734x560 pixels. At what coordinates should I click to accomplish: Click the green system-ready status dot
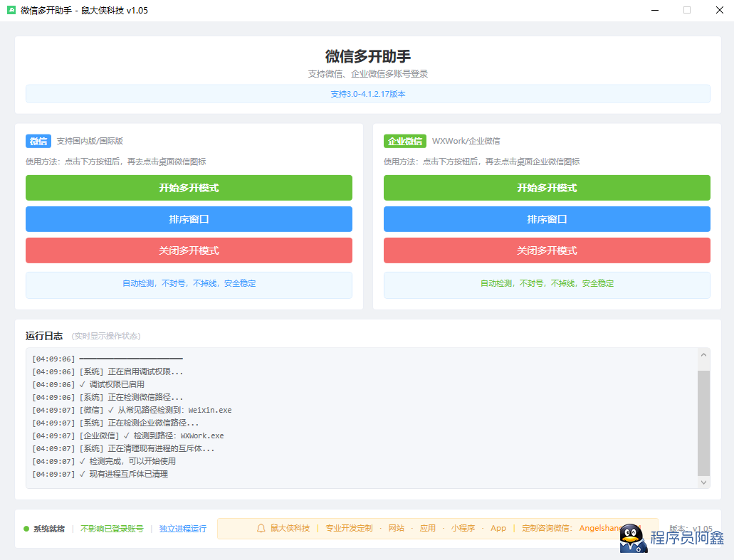click(26, 529)
